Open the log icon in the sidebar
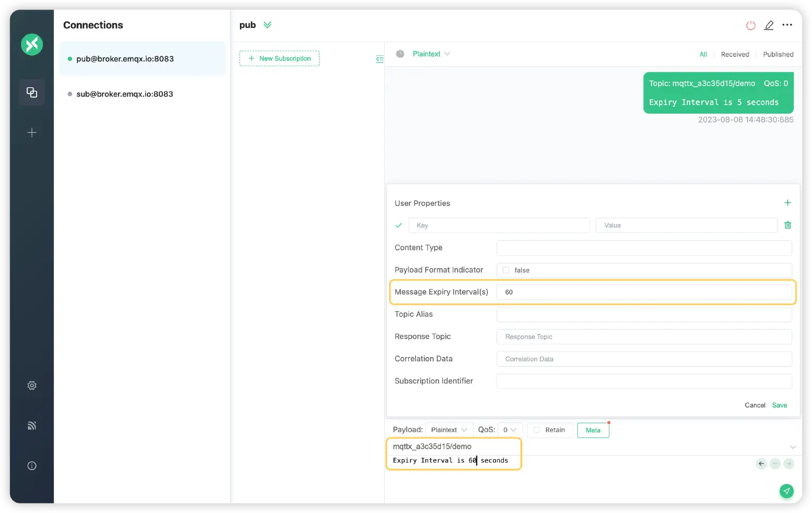Image resolution: width=812 pixels, height=513 pixels. click(32, 426)
